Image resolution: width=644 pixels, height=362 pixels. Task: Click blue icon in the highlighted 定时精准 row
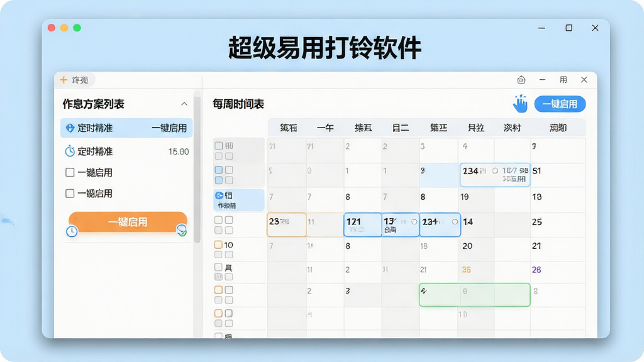[70, 128]
